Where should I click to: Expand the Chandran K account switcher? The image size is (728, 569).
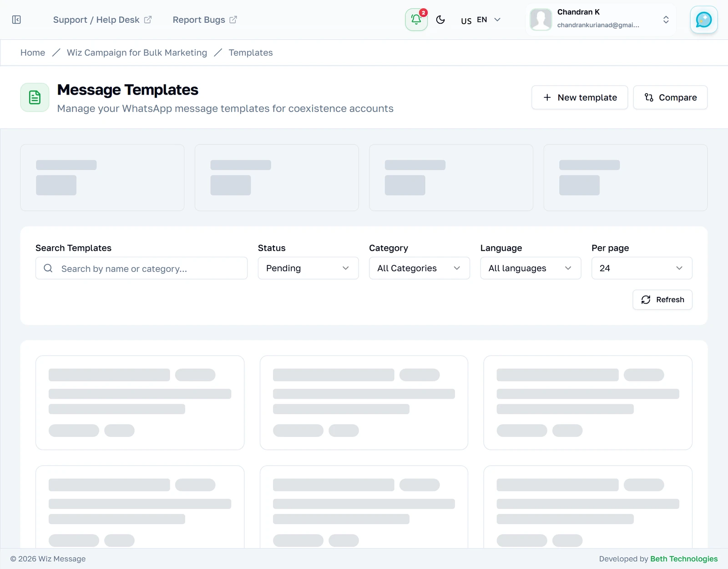(x=601, y=20)
